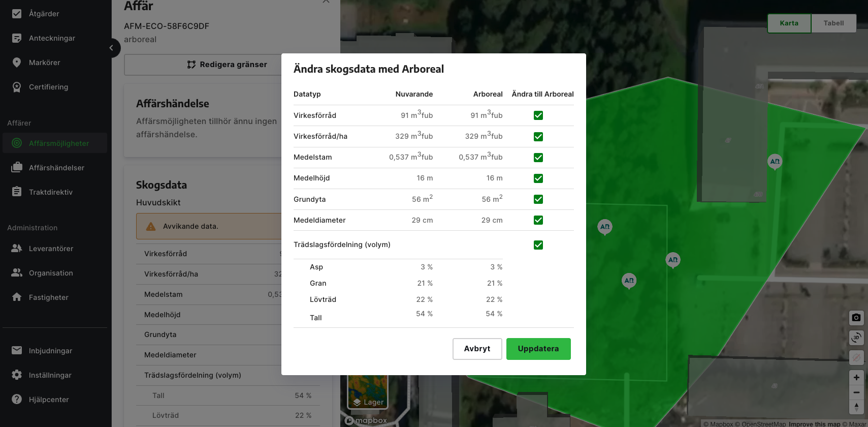Open Anteckningar notes icon

click(17, 38)
